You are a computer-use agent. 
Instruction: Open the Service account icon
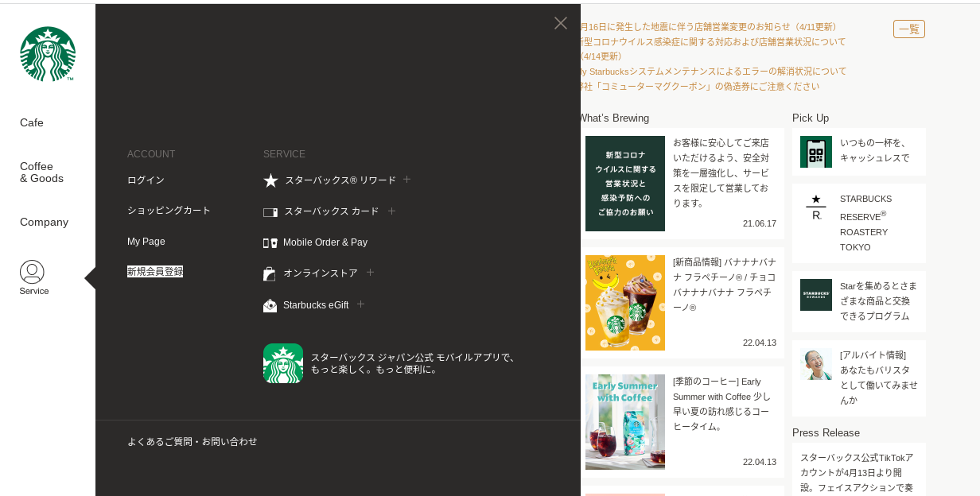(33, 277)
